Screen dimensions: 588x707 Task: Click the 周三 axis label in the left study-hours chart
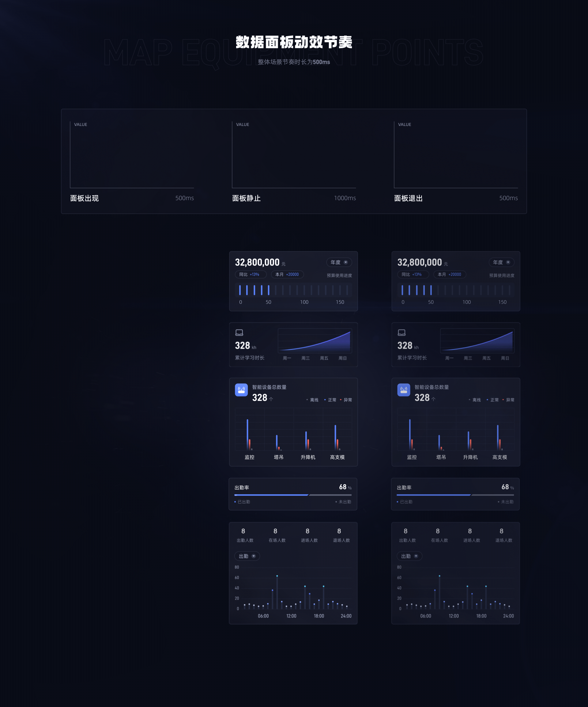click(x=305, y=358)
